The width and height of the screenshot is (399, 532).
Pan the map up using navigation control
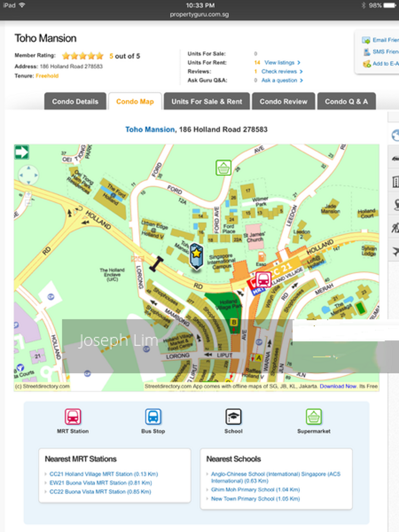coord(28,168)
